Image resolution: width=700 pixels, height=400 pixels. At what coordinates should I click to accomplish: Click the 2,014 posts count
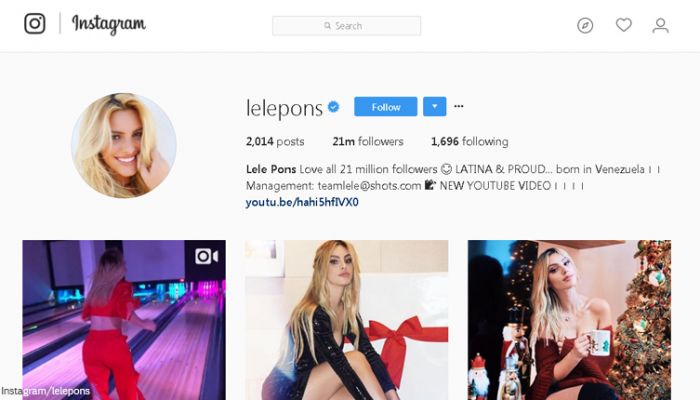tap(275, 142)
